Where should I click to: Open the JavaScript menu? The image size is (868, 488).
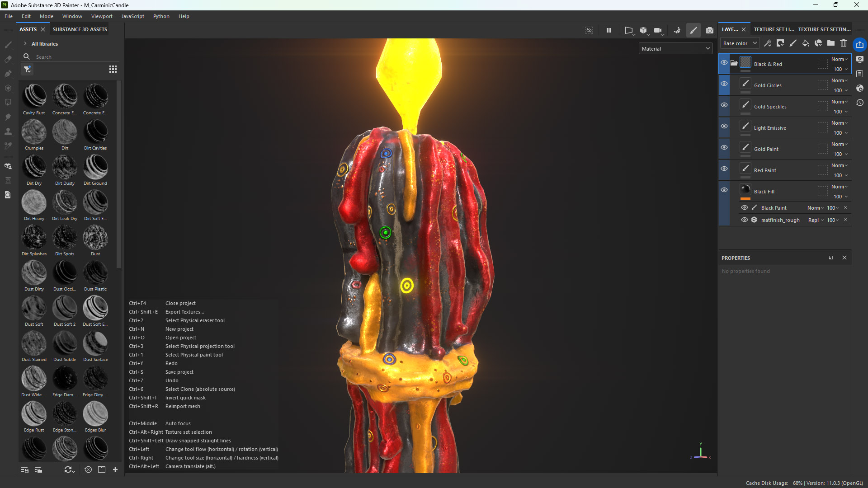tap(132, 16)
